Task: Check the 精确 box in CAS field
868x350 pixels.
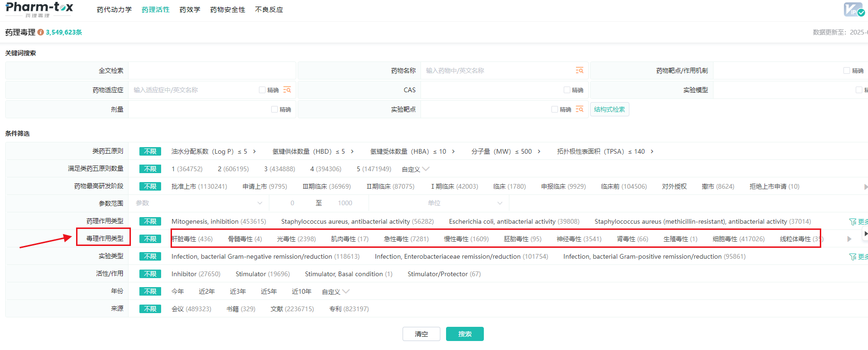Action: pos(567,90)
